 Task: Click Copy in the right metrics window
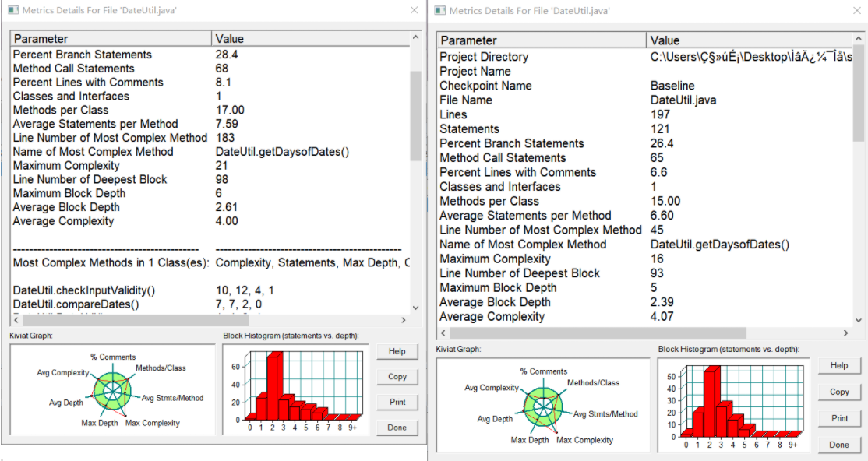coord(839,392)
